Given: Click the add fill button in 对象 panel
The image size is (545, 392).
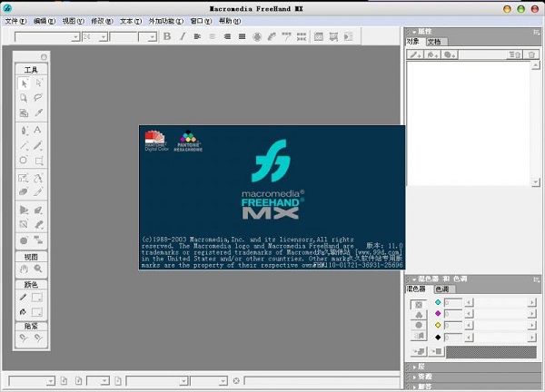Looking at the screenshot, I should (432, 54).
